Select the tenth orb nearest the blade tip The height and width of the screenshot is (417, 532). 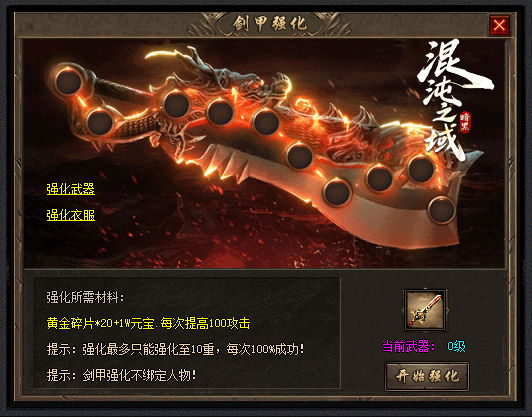pos(442,210)
